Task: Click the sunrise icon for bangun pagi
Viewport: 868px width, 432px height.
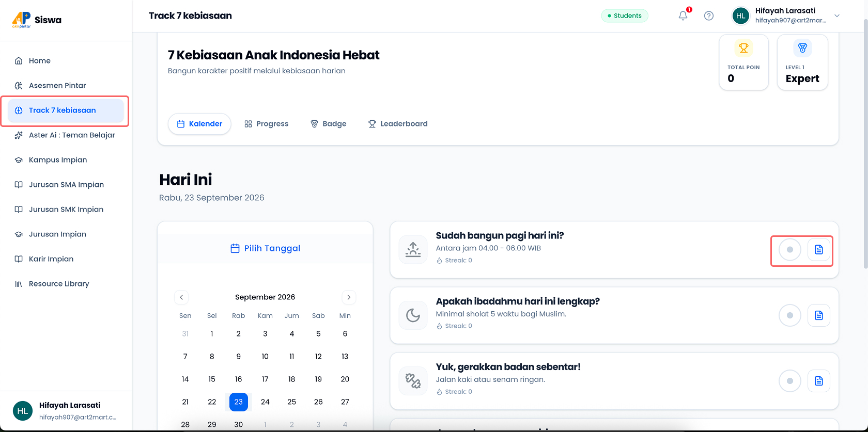Action: [x=413, y=249]
